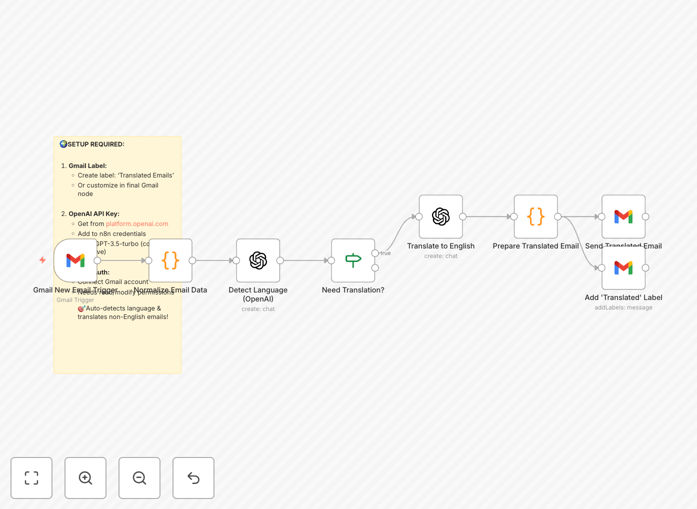Screen dimensions: 697x509
Task: Click the Gmail New Email Trigger node
Action: 75,260
